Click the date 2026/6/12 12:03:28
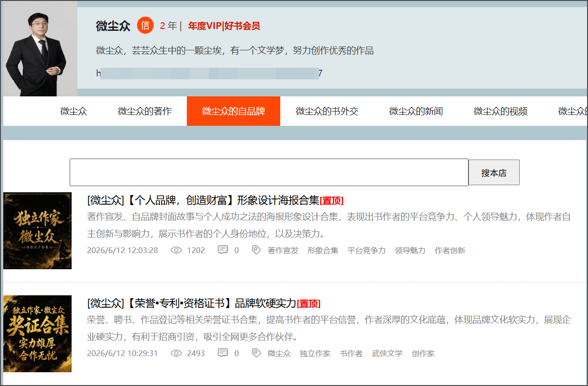 click(122, 250)
